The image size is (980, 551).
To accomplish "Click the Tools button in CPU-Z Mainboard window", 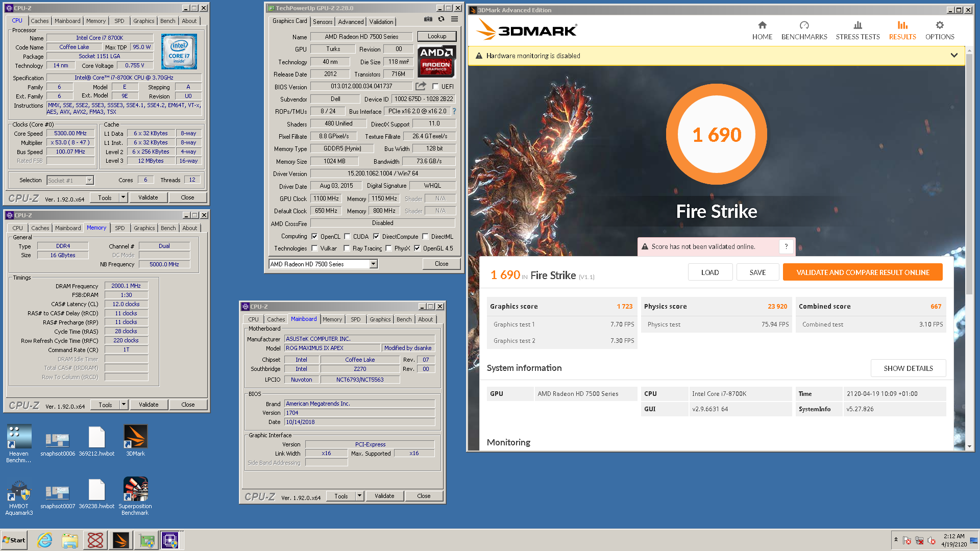I will [x=341, y=496].
